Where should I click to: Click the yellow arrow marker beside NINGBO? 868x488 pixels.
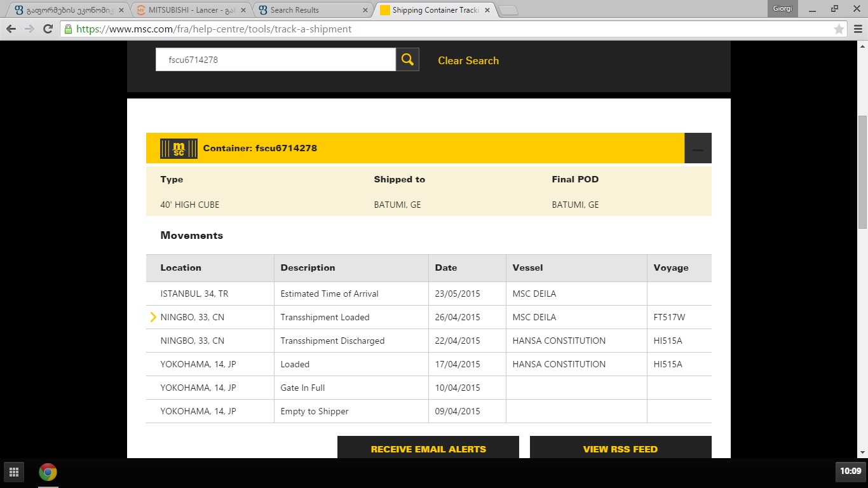tap(153, 317)
